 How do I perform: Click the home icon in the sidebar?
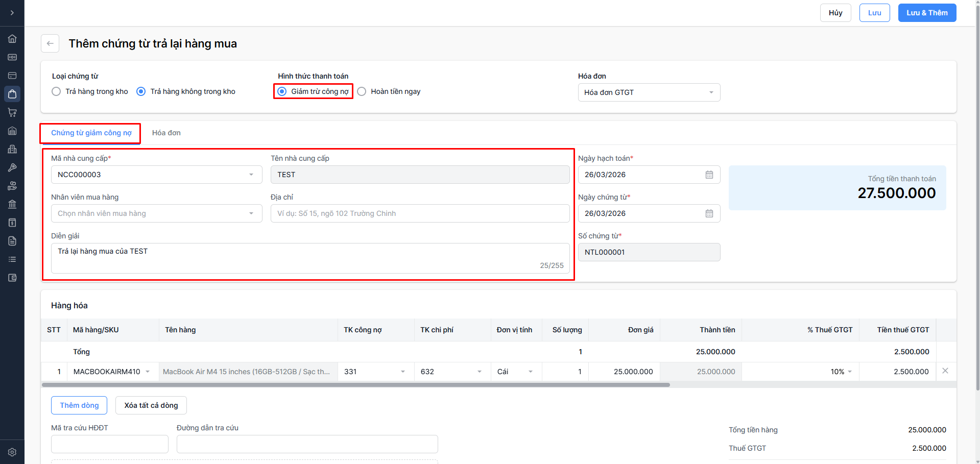tap(12, 39)
